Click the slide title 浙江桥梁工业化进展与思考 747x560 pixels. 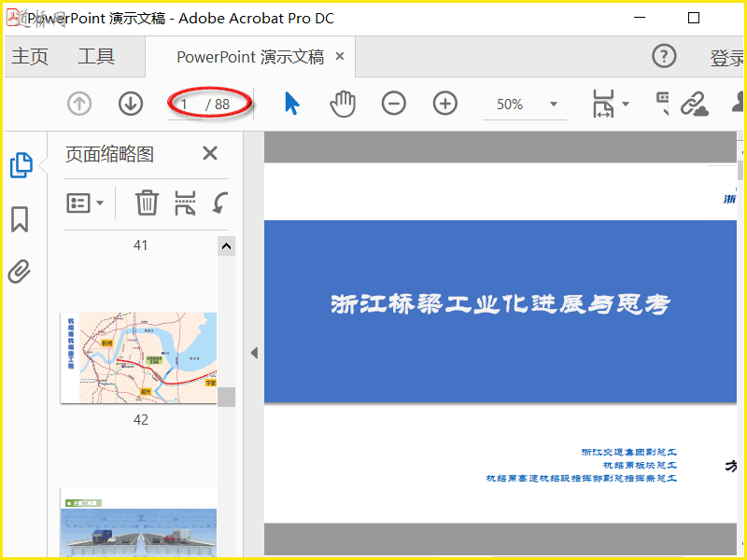click(x=500, y=304)
